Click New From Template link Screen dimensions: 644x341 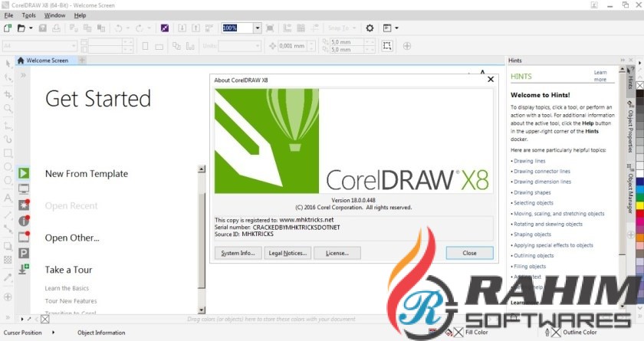click(x=87, y=174)
